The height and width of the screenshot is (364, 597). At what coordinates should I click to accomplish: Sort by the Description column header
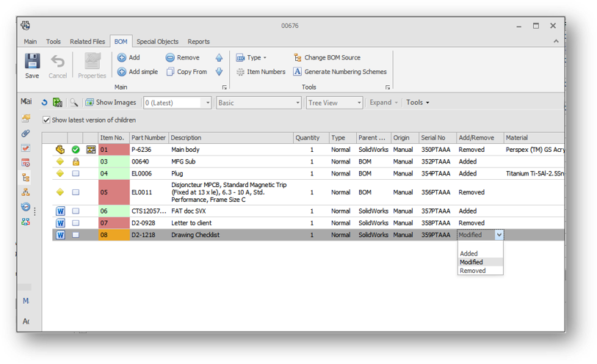click(231, 138)
